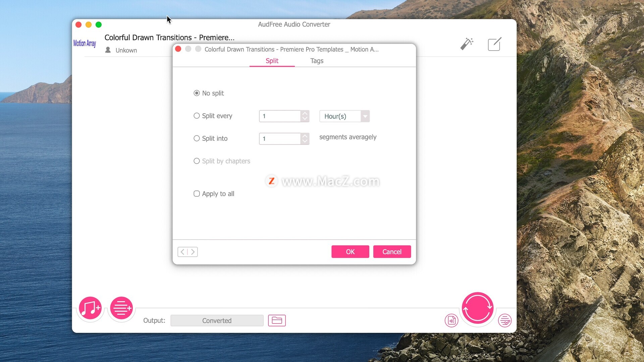Click the segments averagely label
The width and height of the screenshot is (644, 362).
pos(348,137)
